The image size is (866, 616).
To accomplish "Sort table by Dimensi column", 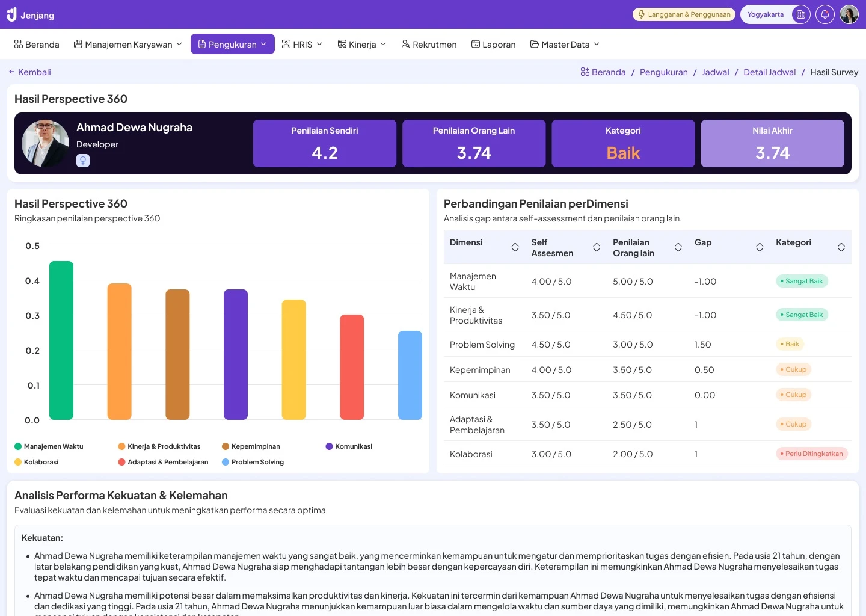I will 515,247.
